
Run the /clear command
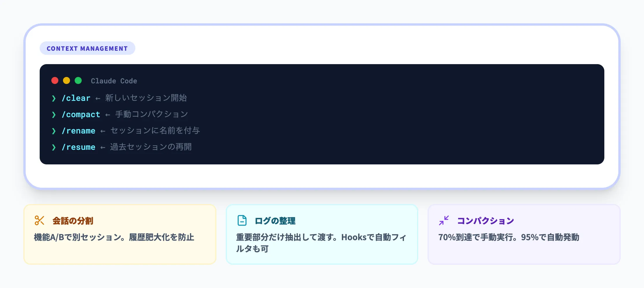pyautogui.click(x=76, y=99)
